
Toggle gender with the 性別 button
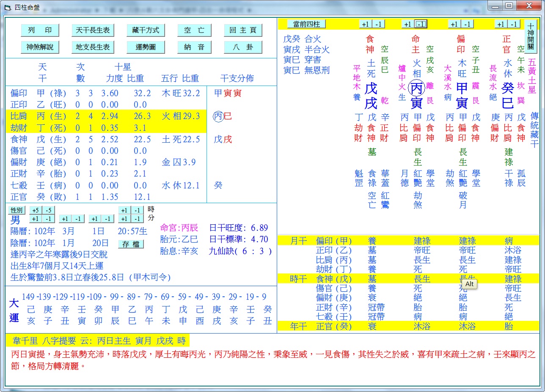[17, 210]
